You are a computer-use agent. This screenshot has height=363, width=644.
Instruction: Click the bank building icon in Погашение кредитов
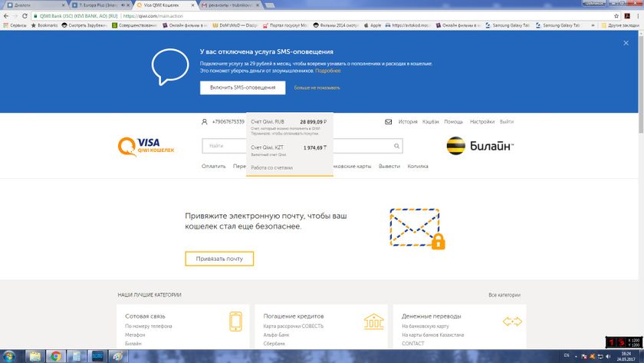(x=374, y=321)
